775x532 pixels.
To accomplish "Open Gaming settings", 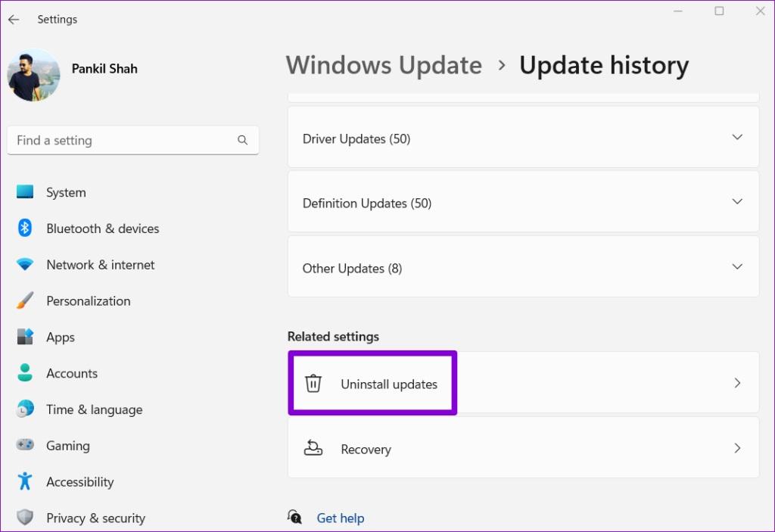I will 67,446.
